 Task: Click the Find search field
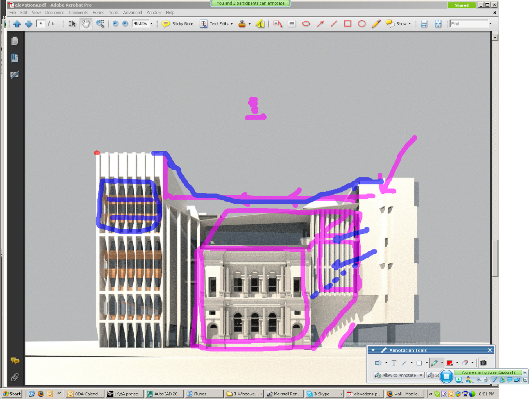[469, 24]
